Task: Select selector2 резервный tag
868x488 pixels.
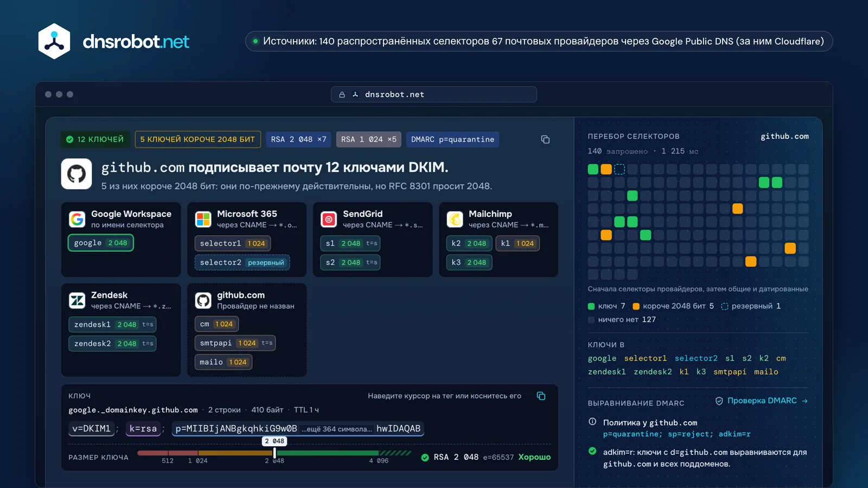Action: (242, 262)
